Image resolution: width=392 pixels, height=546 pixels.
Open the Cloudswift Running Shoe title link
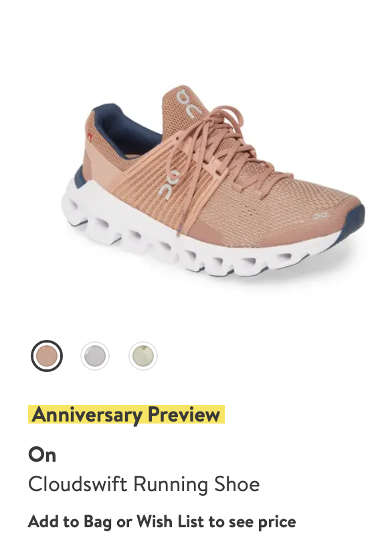[x=144, y=484]
